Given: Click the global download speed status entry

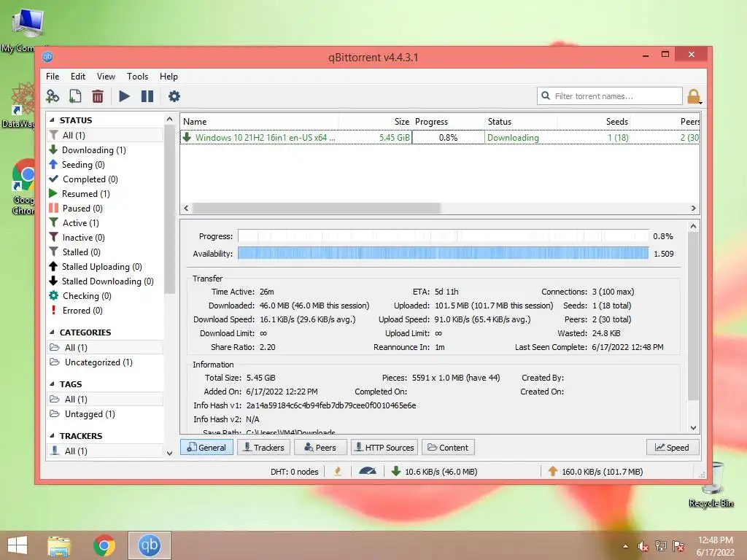Looking at the screenshot, I should pyautogui.click(x=435, y=472).
